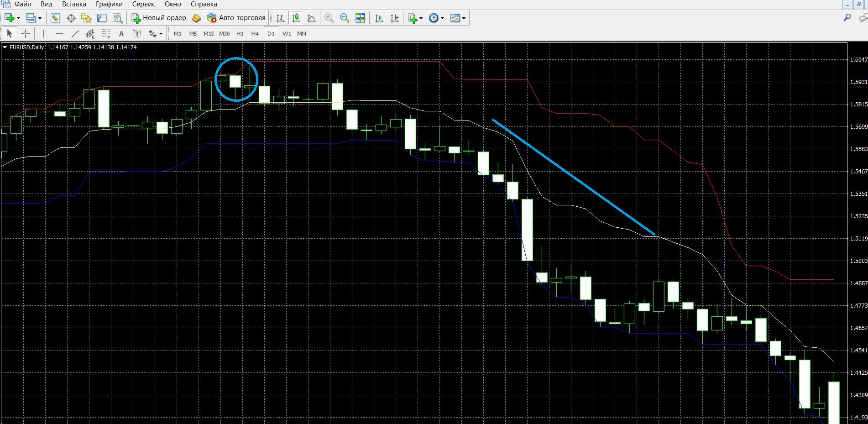
Task: Expand the arrows objects dropdown
Action: tap(161, 34)
